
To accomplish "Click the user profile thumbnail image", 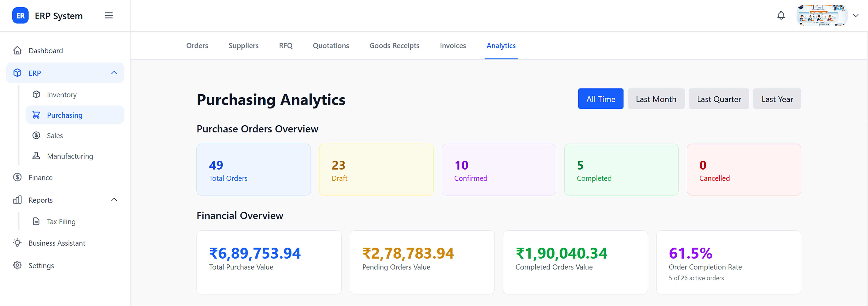I will (822, 15).
